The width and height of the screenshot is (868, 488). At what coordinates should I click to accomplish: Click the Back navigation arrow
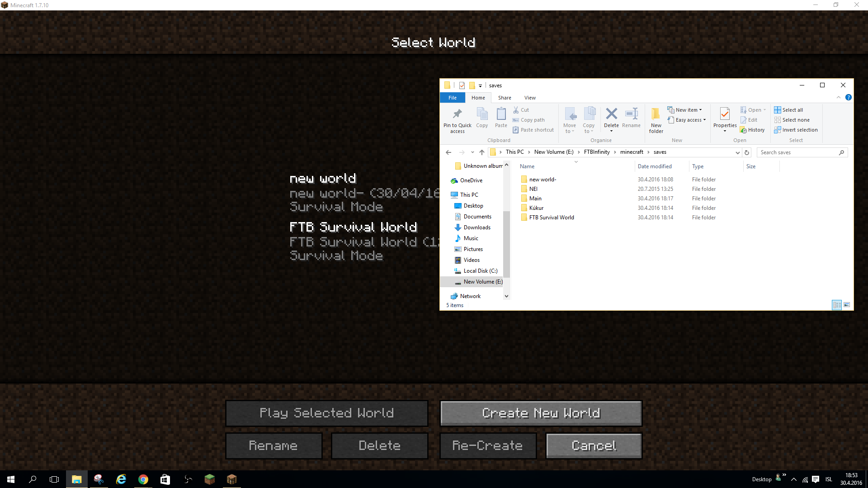tap(448, 152)
